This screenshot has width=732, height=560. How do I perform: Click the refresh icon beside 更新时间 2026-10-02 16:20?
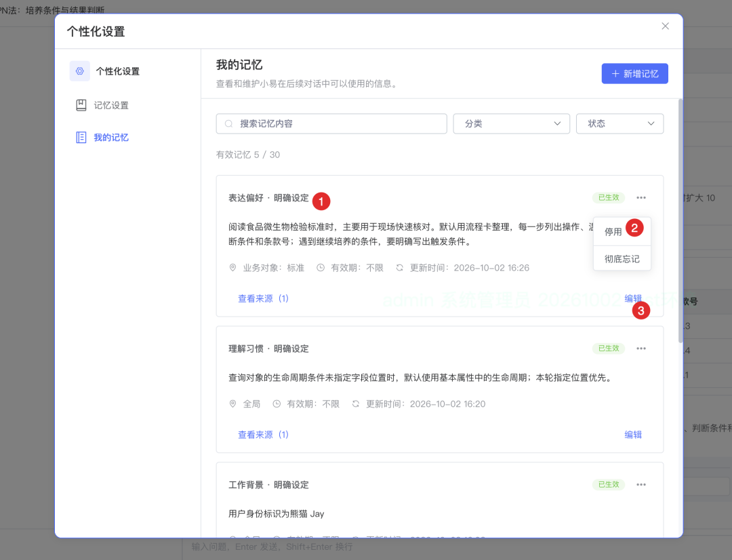(x=356, y=404)
